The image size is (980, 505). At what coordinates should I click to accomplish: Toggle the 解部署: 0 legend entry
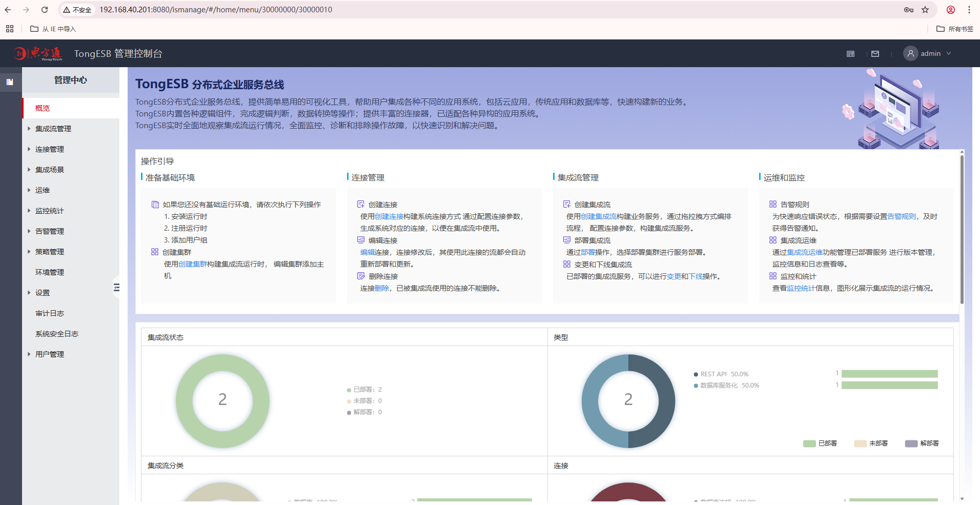pyautogui.click(x=364, y=412)
